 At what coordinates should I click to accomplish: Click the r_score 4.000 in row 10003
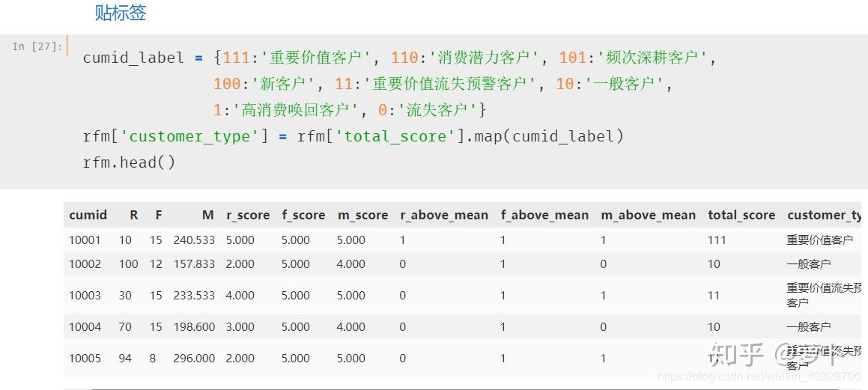pyautogui.click(x=240, y=296)
